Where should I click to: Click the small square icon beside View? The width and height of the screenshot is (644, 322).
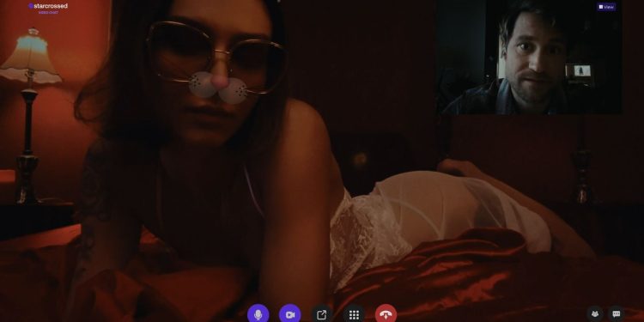pos(601,7)
